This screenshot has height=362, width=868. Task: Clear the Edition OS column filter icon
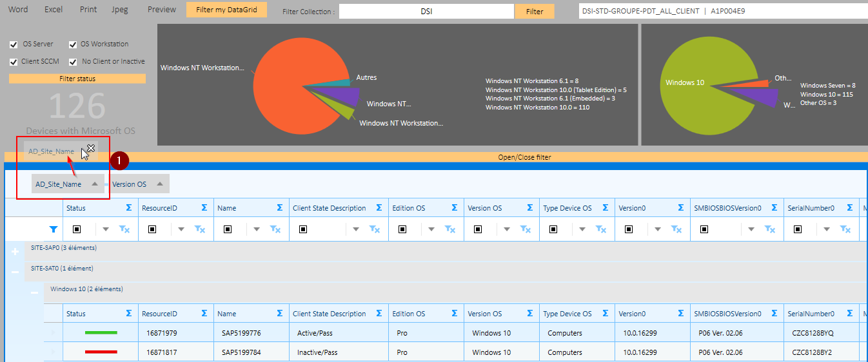click(x=451, y=229)
